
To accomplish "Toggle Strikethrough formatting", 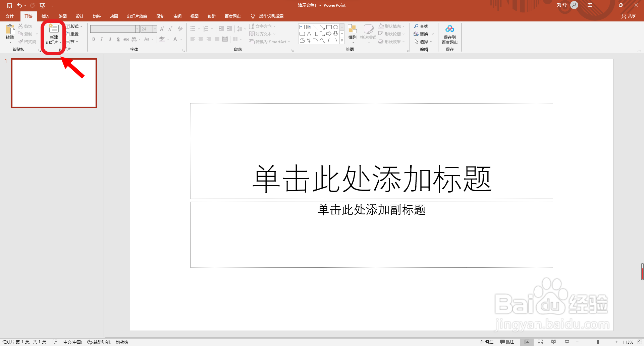I will click(126, 39).
